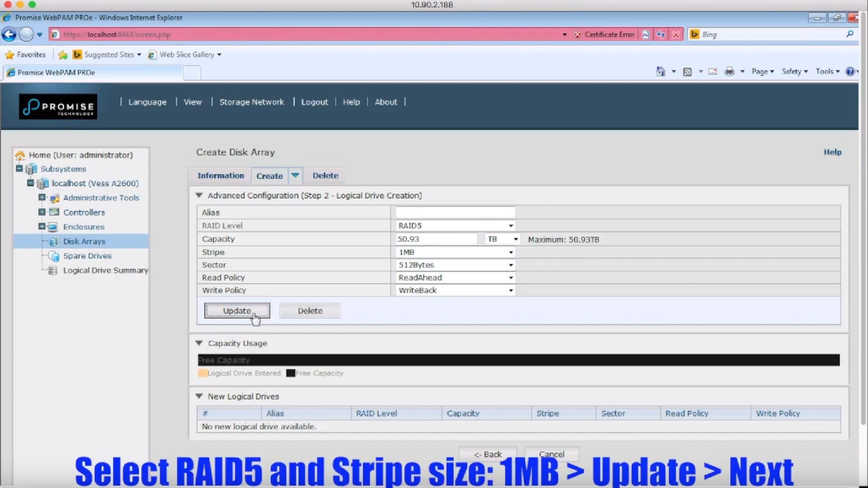Collapse the New Logical Drives section

(x=199, y=396)
